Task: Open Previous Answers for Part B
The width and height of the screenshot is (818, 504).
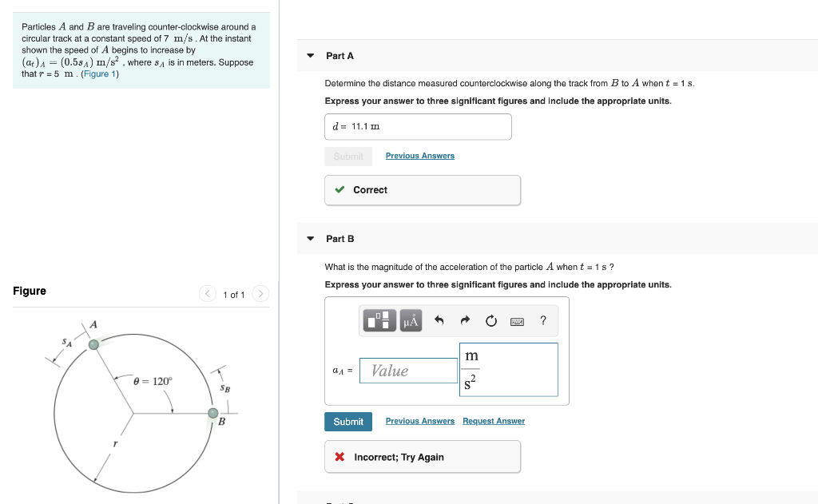Action: pyautogui.click(x=419, y=421)
